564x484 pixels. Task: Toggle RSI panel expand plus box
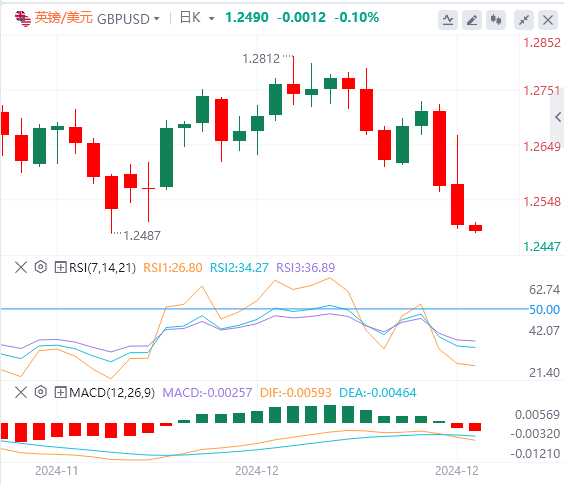coord(60,267)
